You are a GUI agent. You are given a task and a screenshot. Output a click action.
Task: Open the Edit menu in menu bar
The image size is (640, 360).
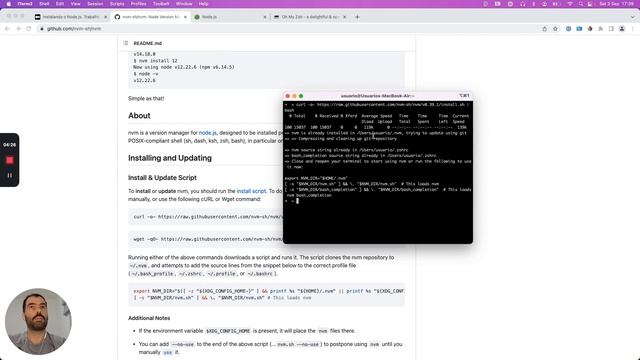click(x=60, y=4)
